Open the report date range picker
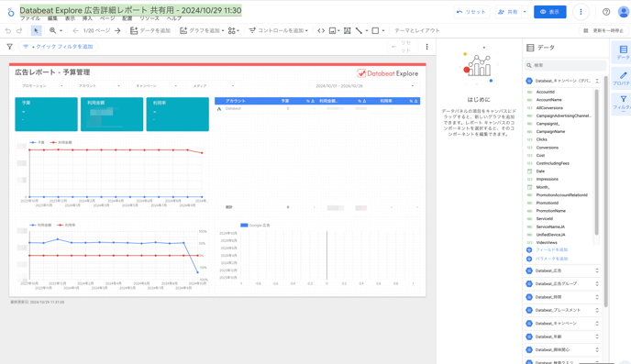This screenshot has height=364, width=631. point(364,85)
